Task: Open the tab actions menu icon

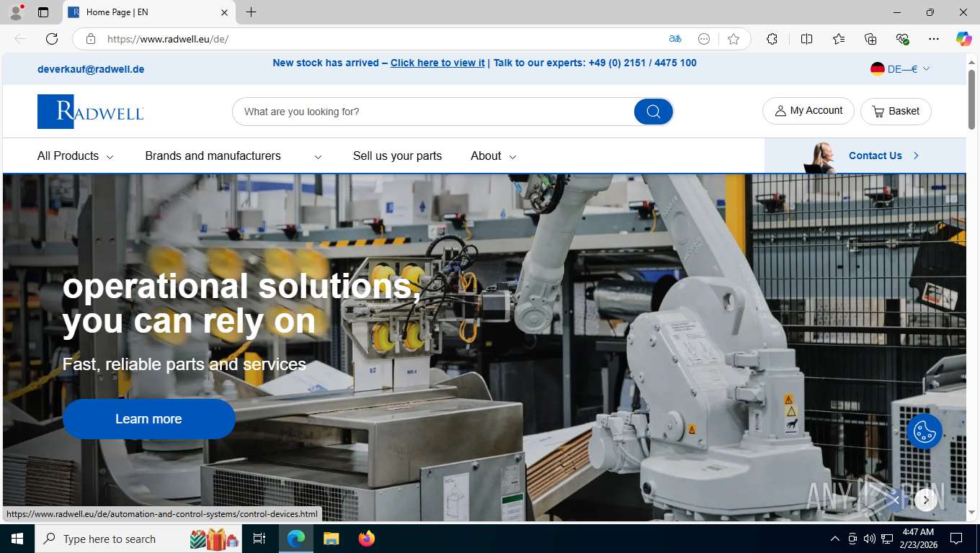Action: tap(43, 12)
